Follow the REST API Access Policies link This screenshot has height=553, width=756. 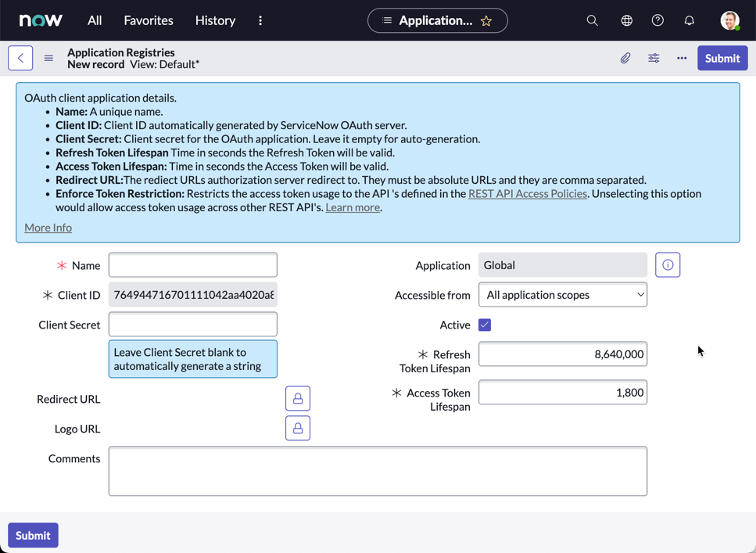(x=527, y=194)
